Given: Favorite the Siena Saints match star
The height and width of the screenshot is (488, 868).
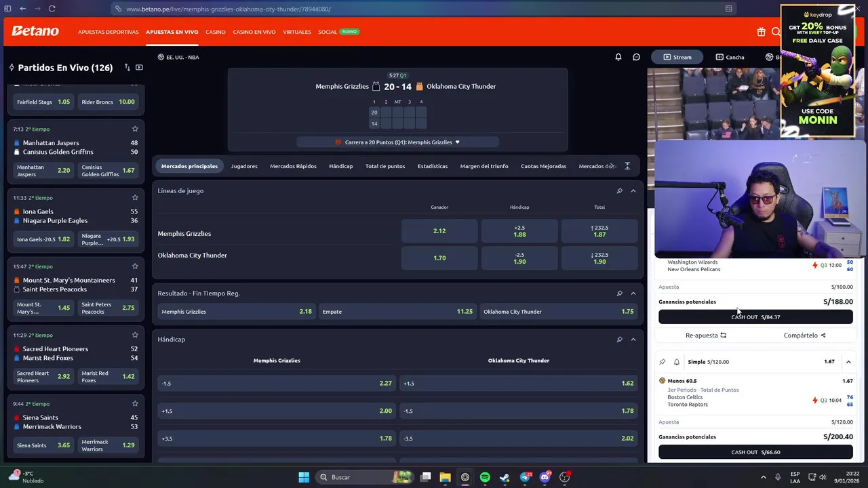Looking at the screenshot, I should tap(135, 403).
